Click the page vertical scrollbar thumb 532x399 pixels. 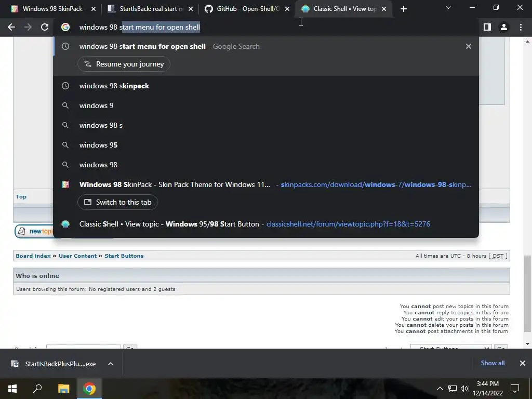527,294
